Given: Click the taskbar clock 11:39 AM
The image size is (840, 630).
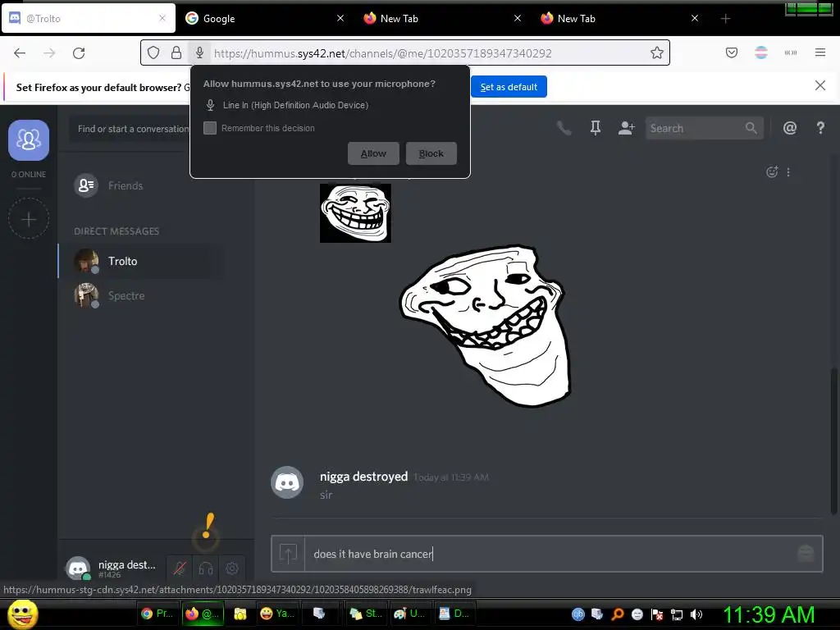Looking at the screenshot, I should (769, 614).
